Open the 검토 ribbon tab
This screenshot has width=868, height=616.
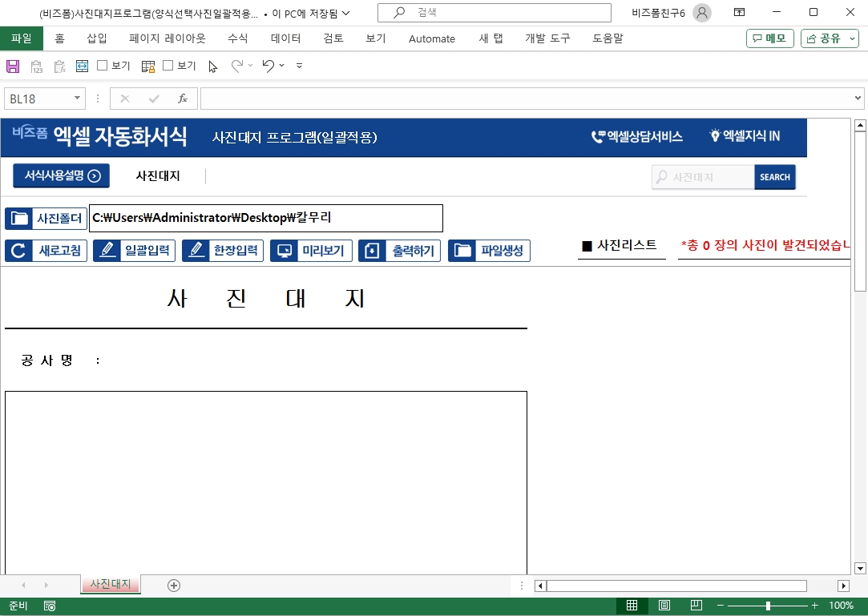(333, 38)
